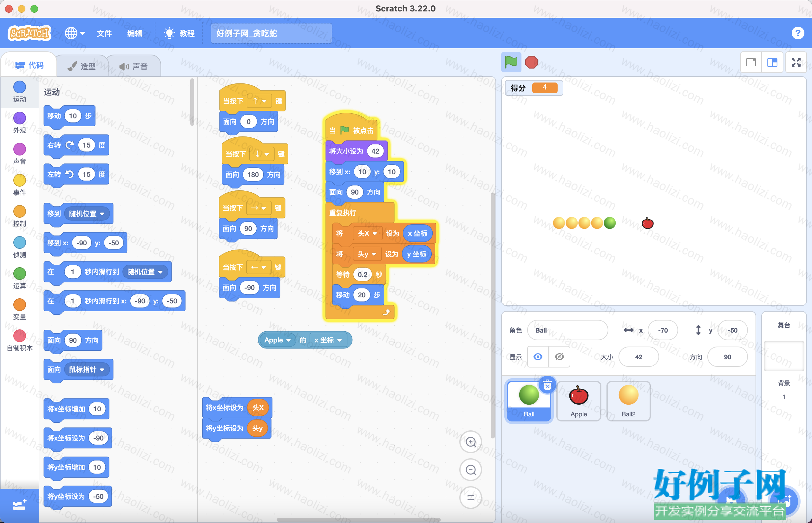812x523 pixels.
Task: Click the turn left rotate arrow icon
Action: click(69, 174)
